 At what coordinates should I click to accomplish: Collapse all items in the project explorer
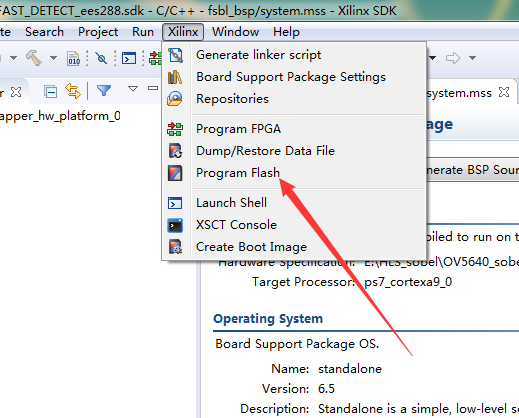tap(51, 92)
